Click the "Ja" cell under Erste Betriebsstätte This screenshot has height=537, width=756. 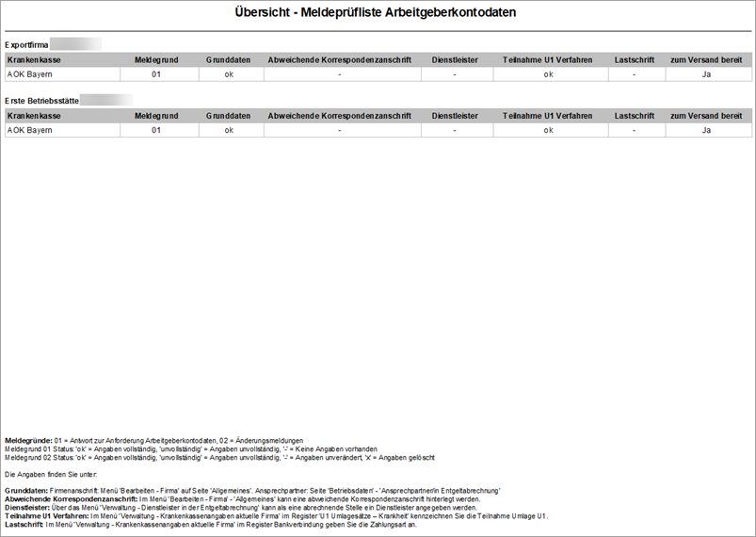pos(705,130)
